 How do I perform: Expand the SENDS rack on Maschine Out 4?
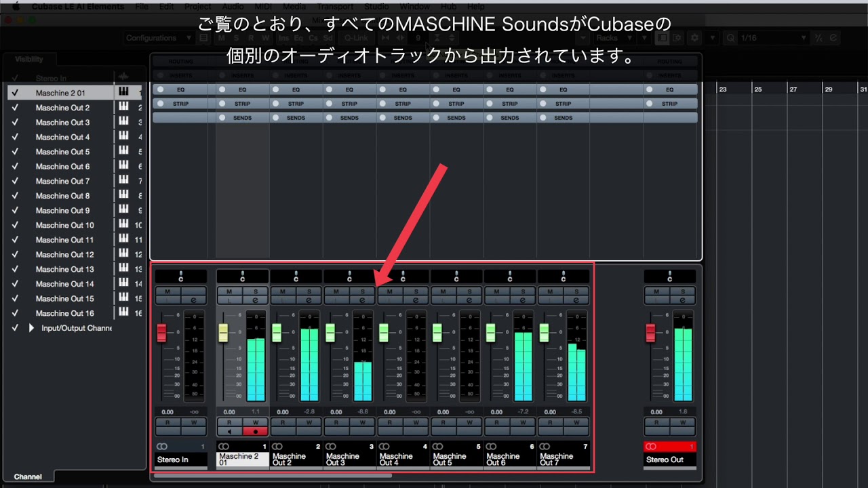click(x=403, y=118)
